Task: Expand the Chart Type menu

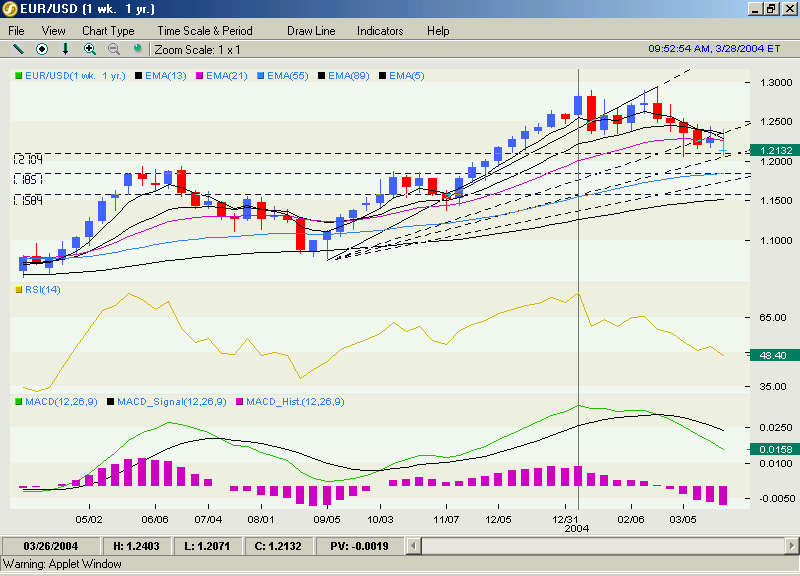Action: pos(108,31)
